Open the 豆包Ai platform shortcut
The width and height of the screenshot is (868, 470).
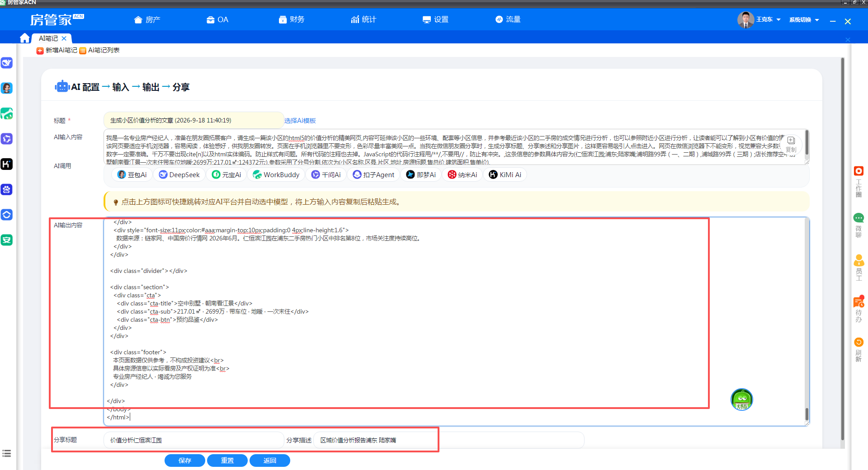point(132,175)
